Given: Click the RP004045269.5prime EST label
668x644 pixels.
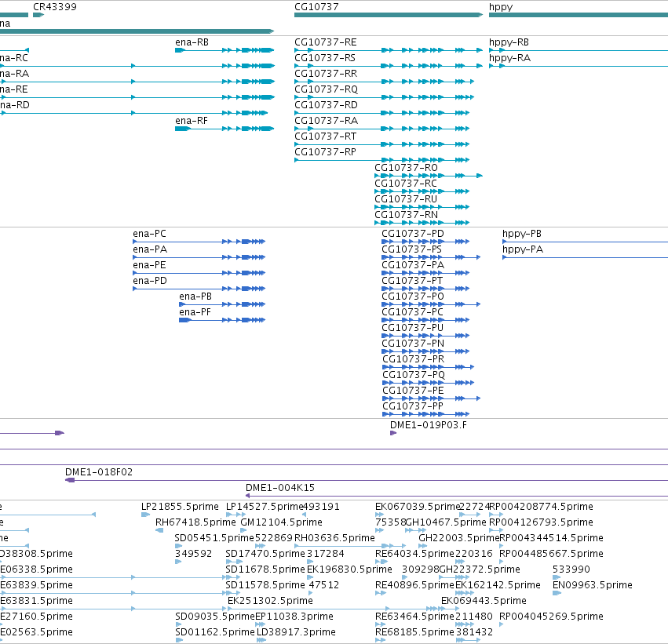Looking at the screenshot, I should 551,617.
